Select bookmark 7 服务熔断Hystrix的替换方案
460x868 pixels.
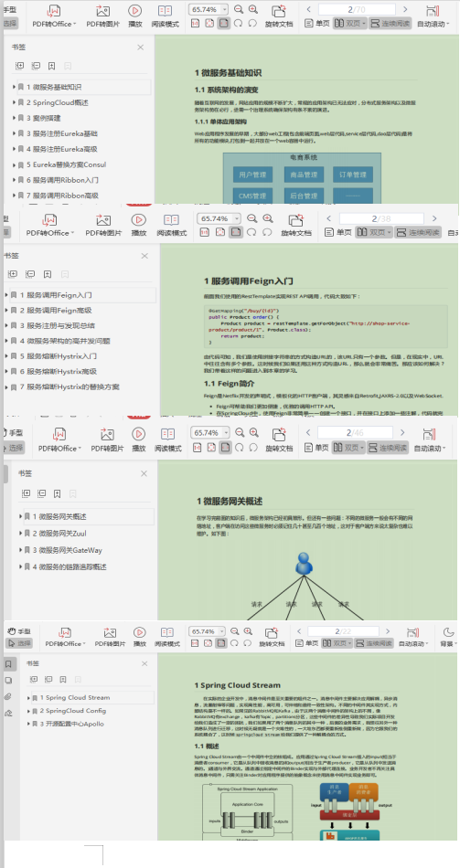pyautogui.click(x=70, y=386)
